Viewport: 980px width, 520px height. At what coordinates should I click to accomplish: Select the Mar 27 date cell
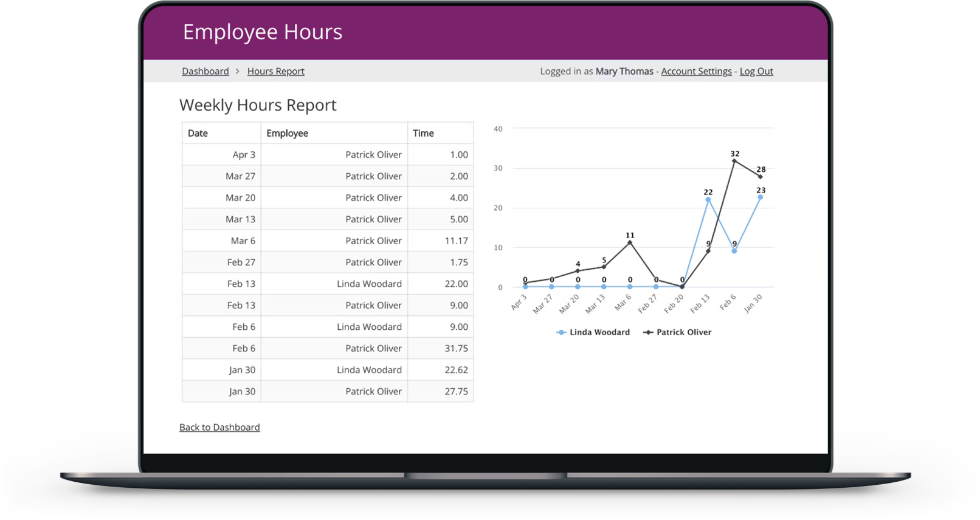[221, 176]
